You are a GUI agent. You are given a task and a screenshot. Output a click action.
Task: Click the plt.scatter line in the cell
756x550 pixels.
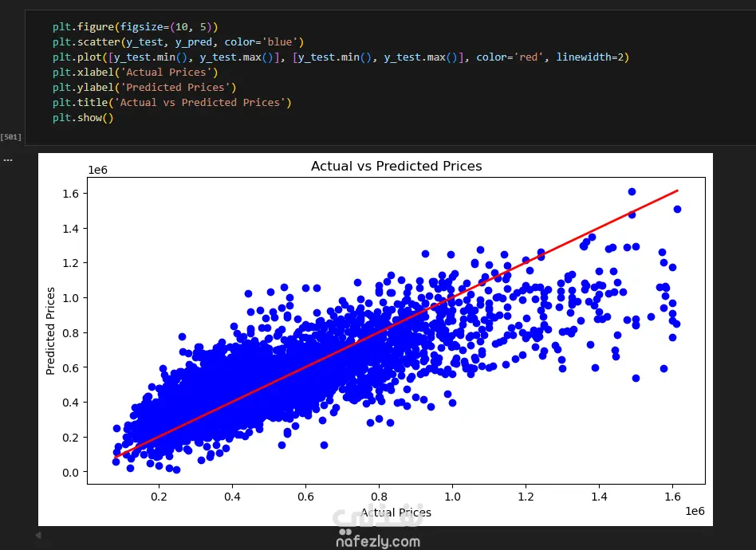(x=178, y=42)
